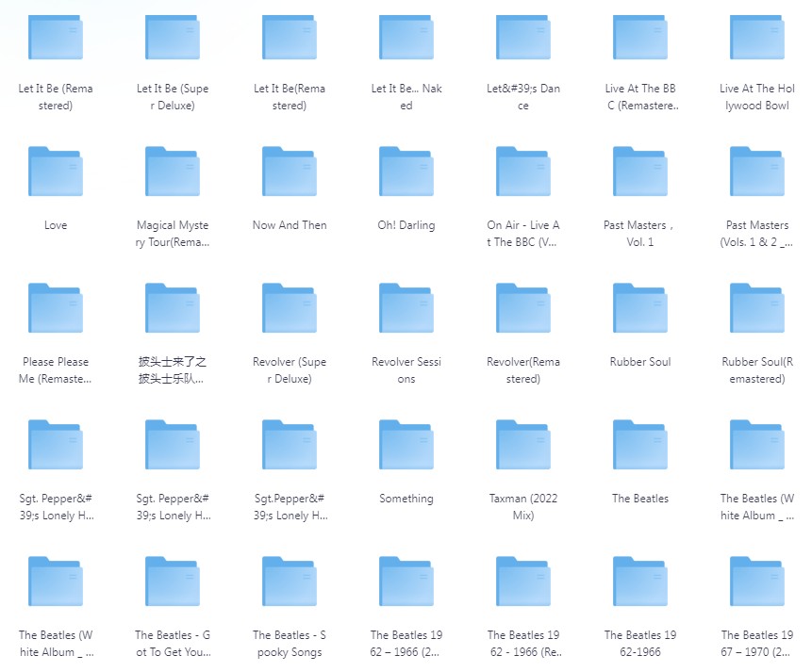The image size is (812, 672).
Task: Click the Now And Then folder icon
Action: pyautogui.click(x=290, y=172)
